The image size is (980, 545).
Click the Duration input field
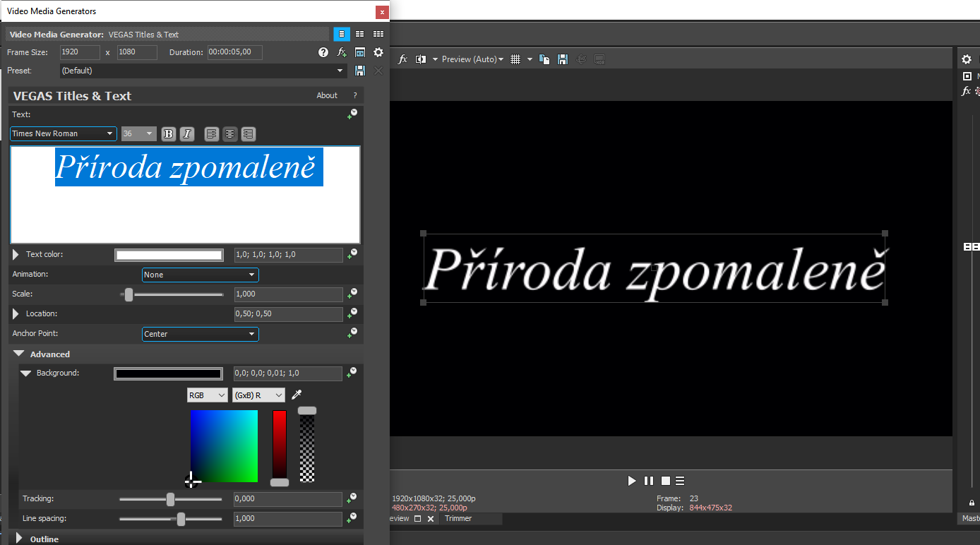coord(234,52)
